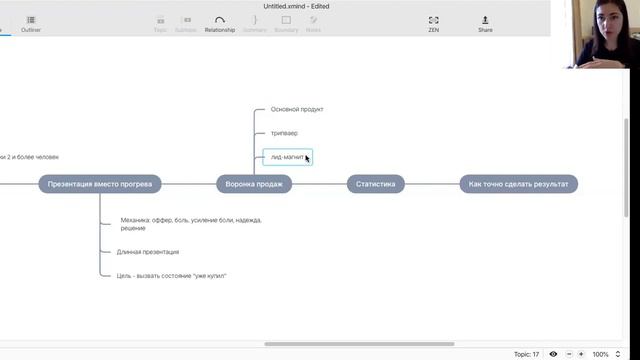The width and height of the screenshot is (640, 360).
Task: Click the horizontal scrollbar thumb
Action: pyautogui.click(x=359, y=344)
